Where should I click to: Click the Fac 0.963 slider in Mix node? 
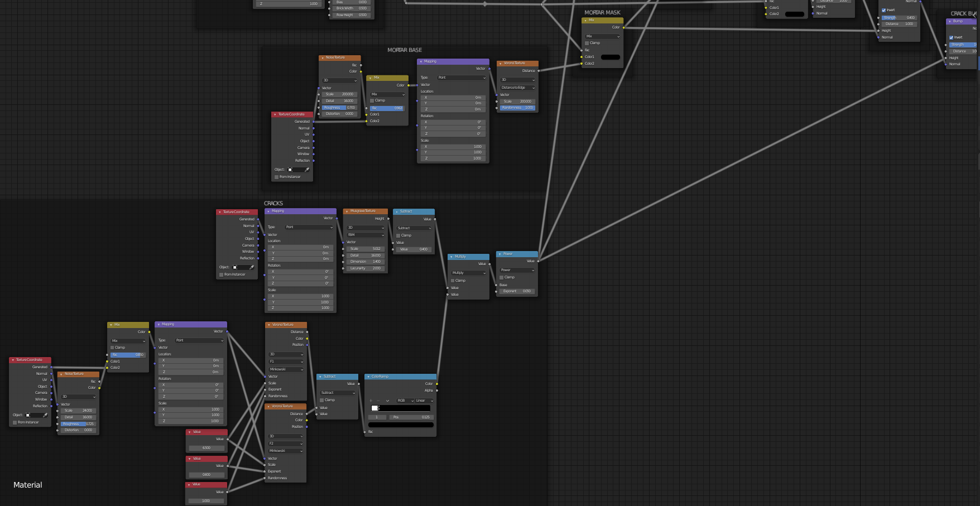click(387, 108)
